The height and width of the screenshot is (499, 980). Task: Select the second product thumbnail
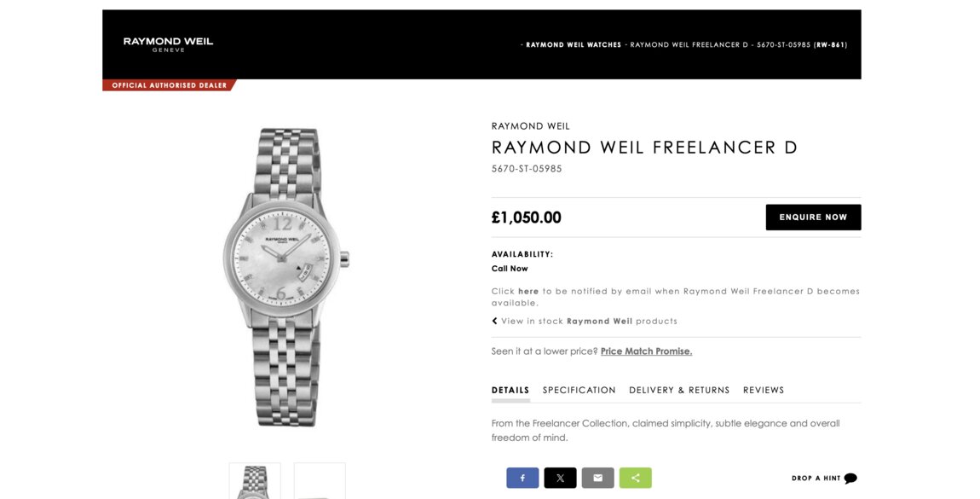[320, 481]
